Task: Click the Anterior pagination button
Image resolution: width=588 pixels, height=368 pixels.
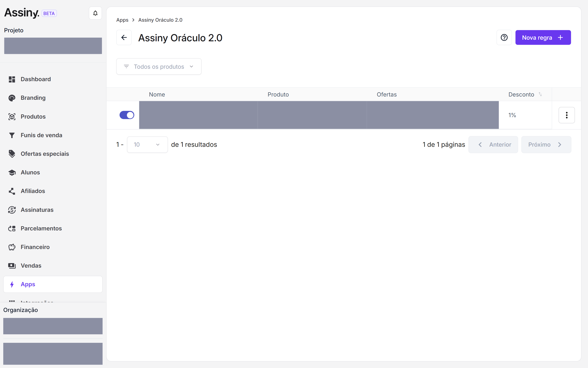Action: [493, 145]
